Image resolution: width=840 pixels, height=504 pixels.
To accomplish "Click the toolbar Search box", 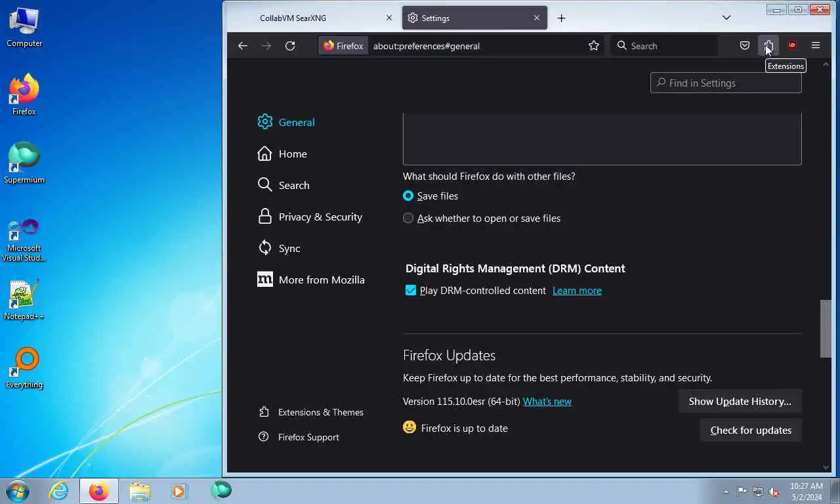I will click(663, 46).
